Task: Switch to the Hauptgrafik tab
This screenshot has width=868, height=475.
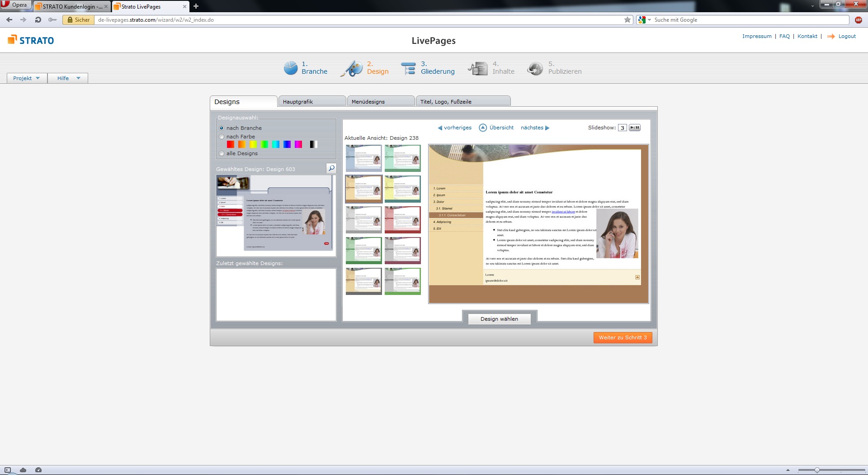Action: [x=312, y=102]
